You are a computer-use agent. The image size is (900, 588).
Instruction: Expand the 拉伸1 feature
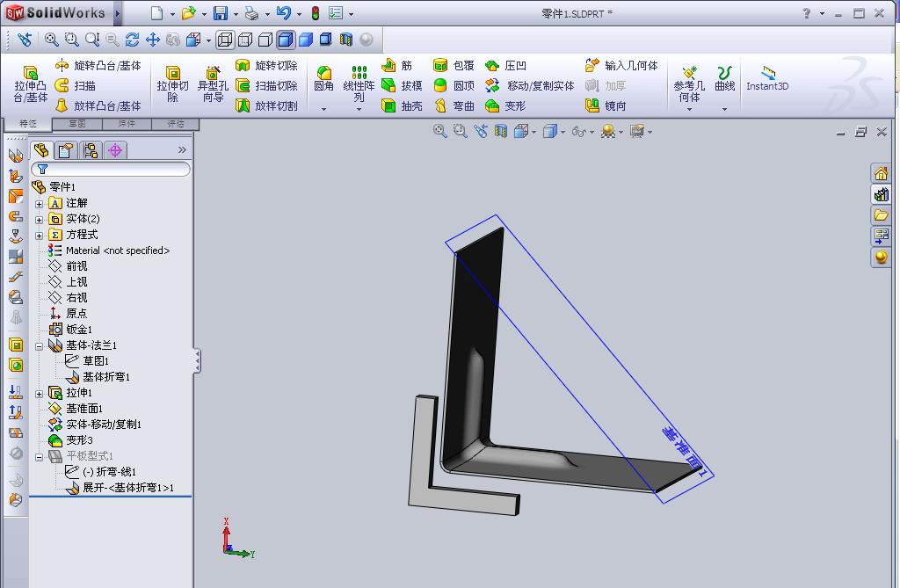[x=39, y=394]
